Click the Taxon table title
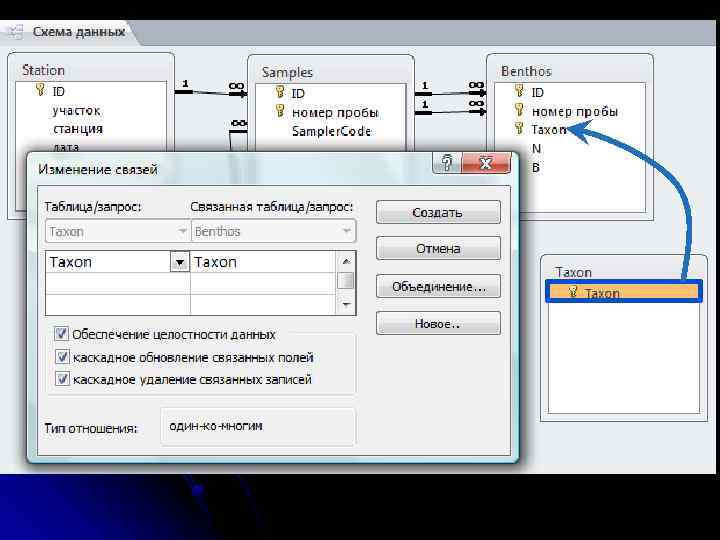Viewport: 720px width, 540px height. (574, 272)
